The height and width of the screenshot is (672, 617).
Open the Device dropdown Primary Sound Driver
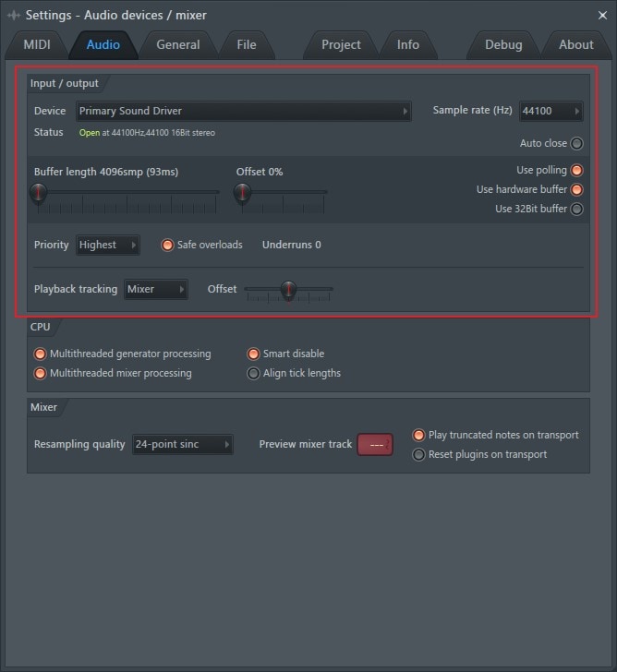coord(243,111)
